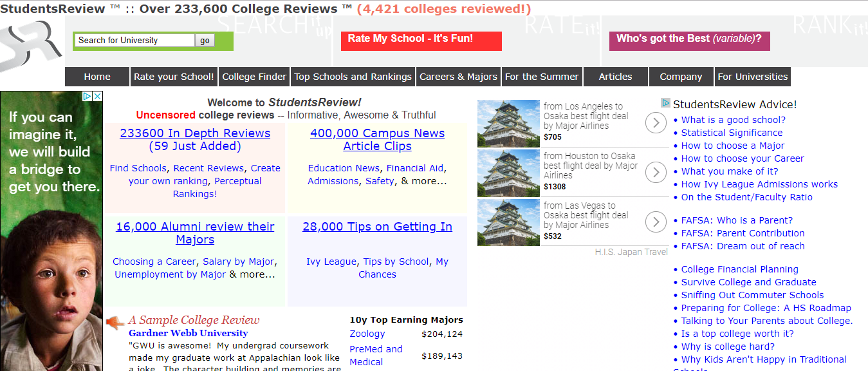Open the Gardner Webb University review link

(x=188, y=333)
